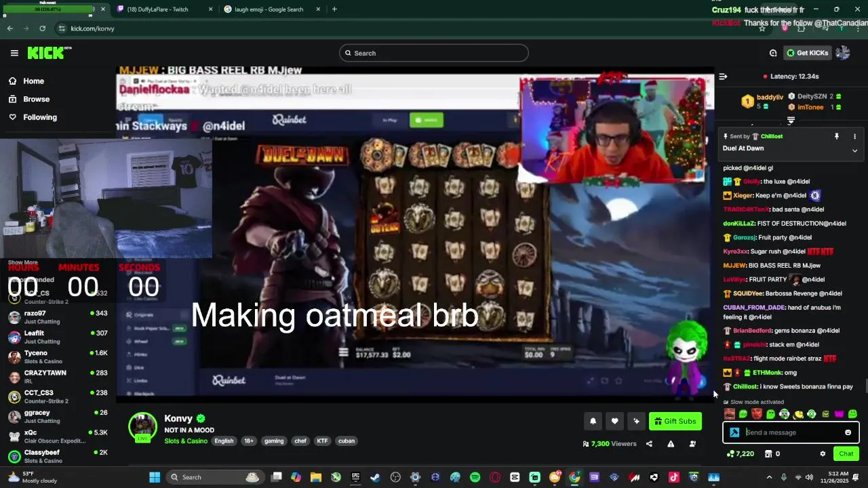Open the Slots & Casino category link
Viewport: 868px width, 488px height.
[x=186, y=441]
